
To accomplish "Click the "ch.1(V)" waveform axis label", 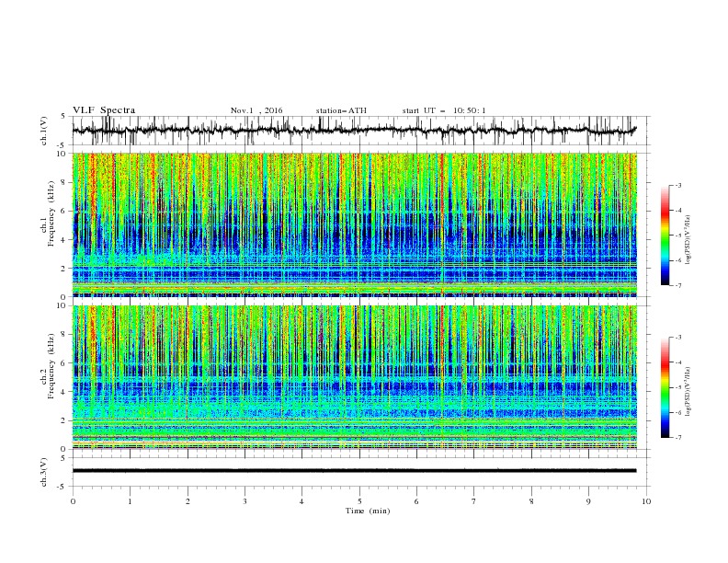I will (44, 131).
